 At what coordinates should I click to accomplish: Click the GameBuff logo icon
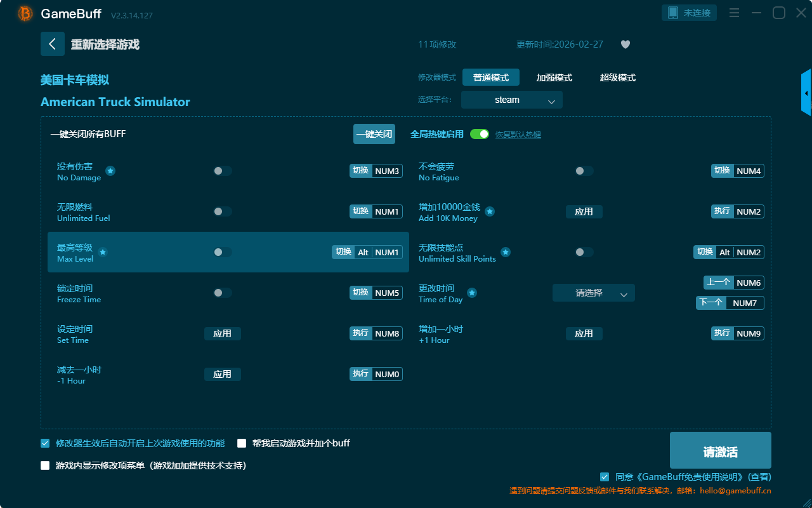coord(25,13)
